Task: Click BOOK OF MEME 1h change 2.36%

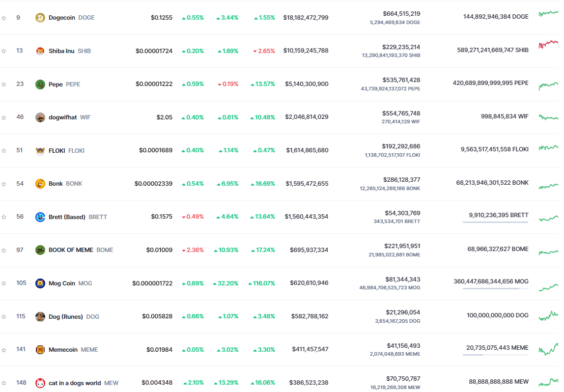Action: tap(193, 250)
